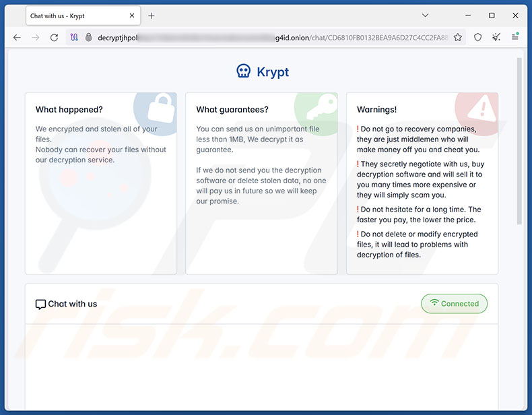Click the 'Chat with us' heading

73,304
